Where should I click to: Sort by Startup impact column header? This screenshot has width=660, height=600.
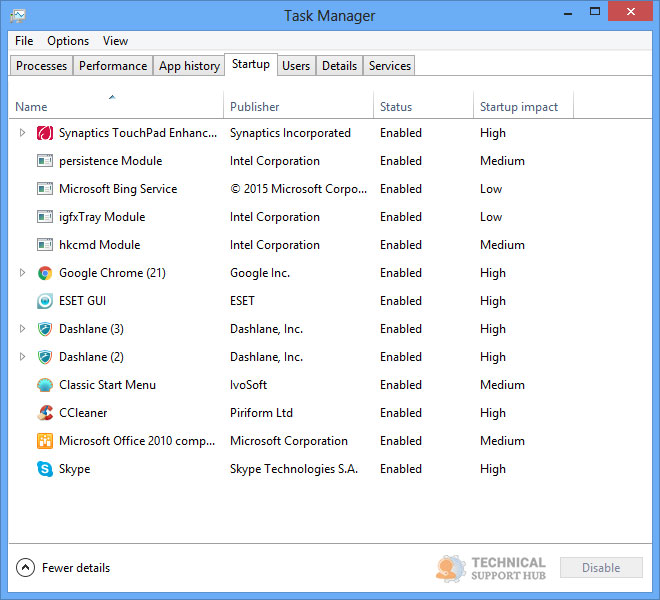pyautogui.click(x=519, y=107)
